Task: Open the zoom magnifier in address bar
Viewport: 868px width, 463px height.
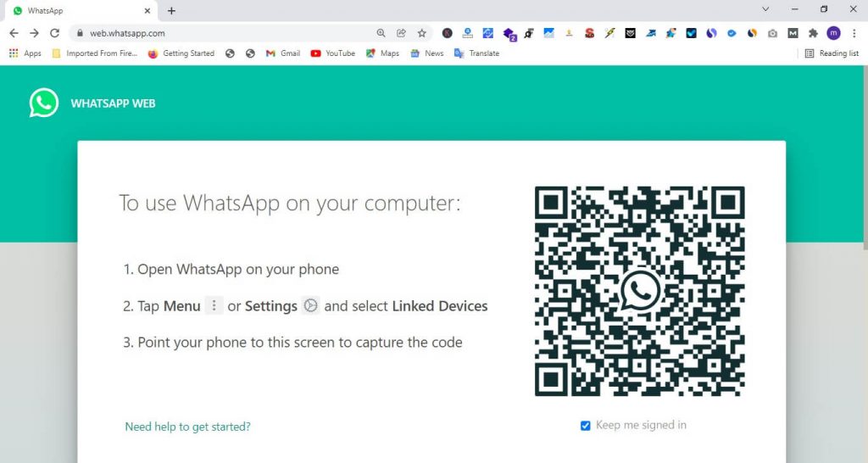Action: click(381, 33)
